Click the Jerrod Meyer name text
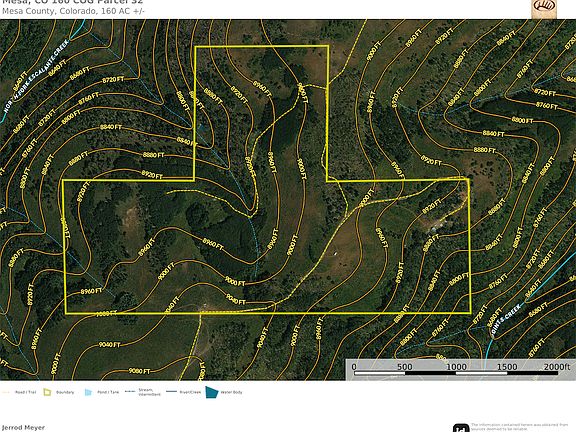Screen dimensions: 576x432 pyautogui.click(x=23, y=428)
